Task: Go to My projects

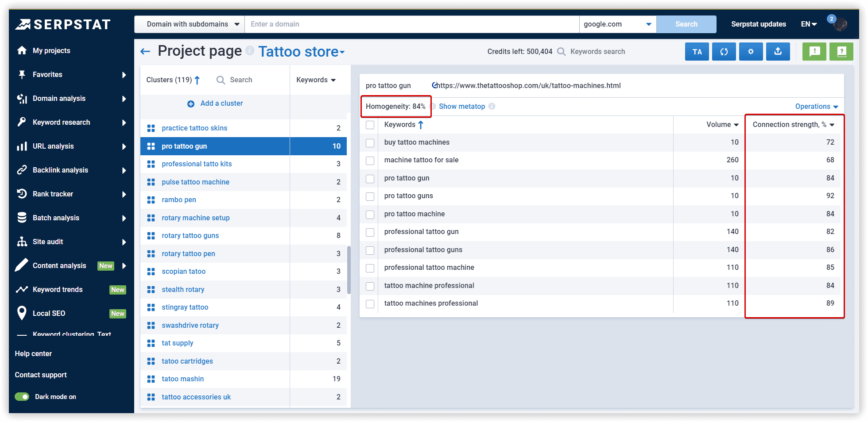Action: tap(51, 50)
